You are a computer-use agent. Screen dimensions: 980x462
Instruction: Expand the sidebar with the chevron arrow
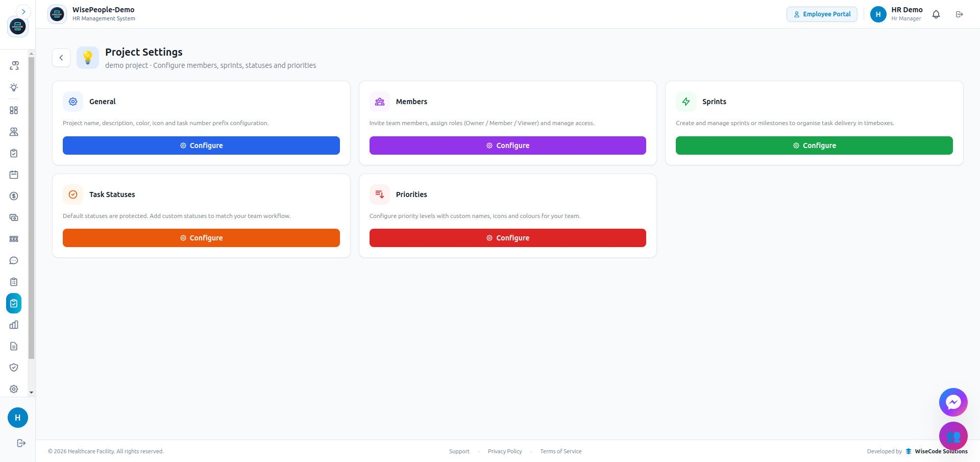click(x=23, y=12)
